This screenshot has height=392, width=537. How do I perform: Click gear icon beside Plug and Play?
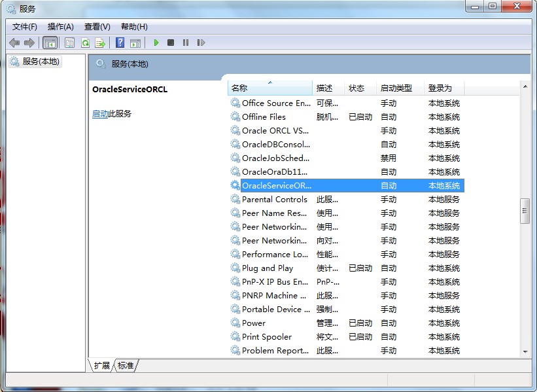pyautogui.click(x=235, y=268)
